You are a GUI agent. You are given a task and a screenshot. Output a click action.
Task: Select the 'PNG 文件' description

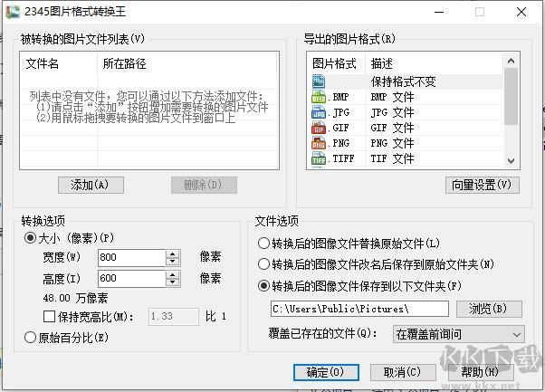click(x=392, y=143)
